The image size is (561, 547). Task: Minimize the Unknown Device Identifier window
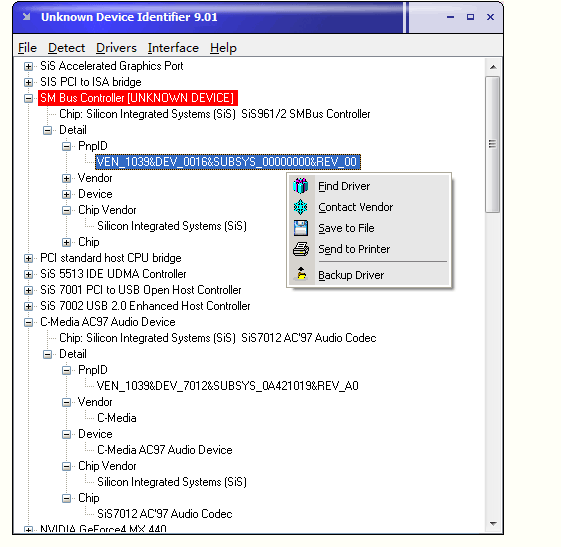(x=450, y=17)
